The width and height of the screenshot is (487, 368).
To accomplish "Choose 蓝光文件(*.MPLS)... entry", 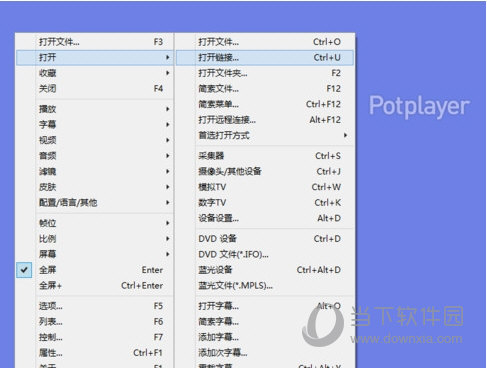I will 265,286.
